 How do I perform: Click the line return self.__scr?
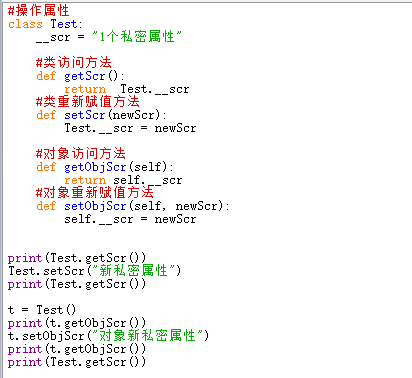[x=123, y=180]
